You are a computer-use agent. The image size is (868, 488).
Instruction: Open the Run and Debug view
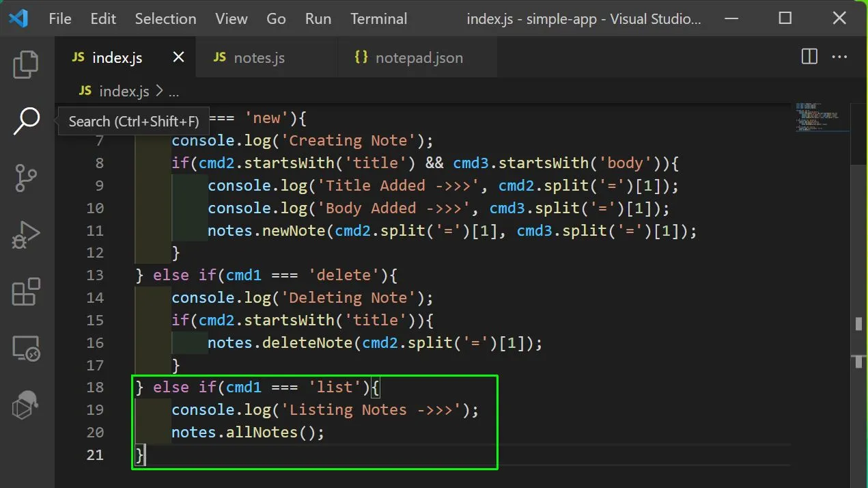(x=27, y=235)
